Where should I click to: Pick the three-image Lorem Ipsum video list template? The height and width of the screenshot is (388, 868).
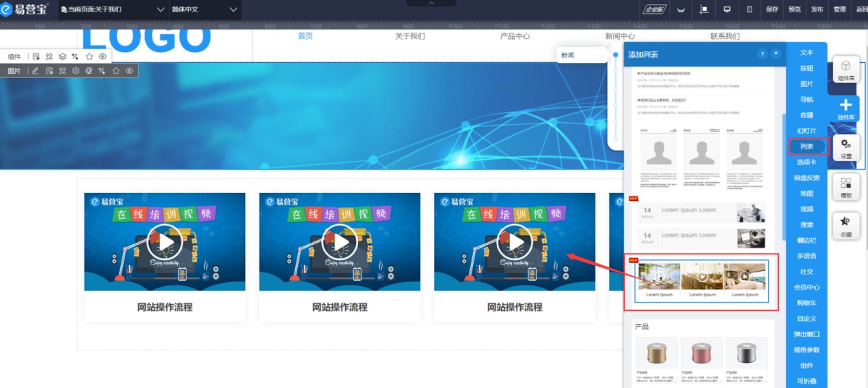point(701,281)
